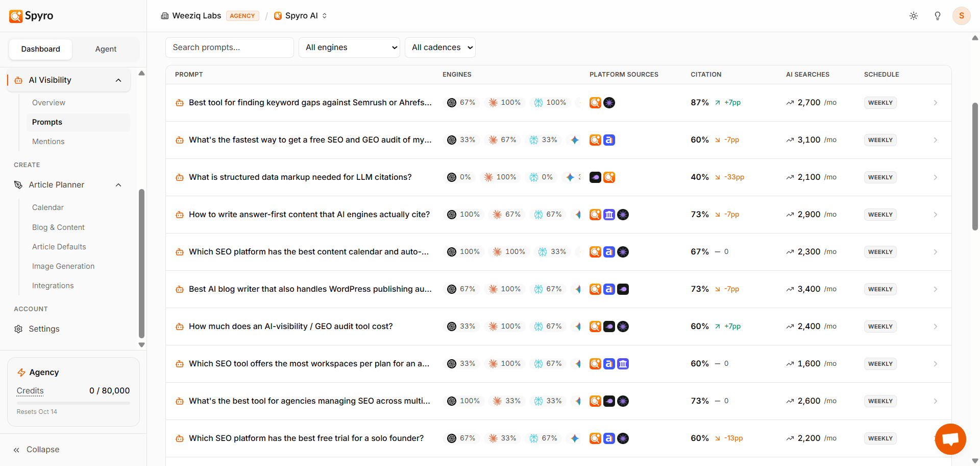980x466 pixels.
Task: Toggle the light/dark theme sun icon
Action: click(x=914, y=16)
